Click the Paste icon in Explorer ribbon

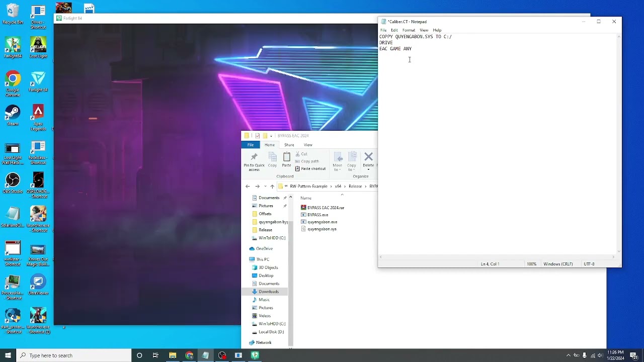tap(286, 160)
